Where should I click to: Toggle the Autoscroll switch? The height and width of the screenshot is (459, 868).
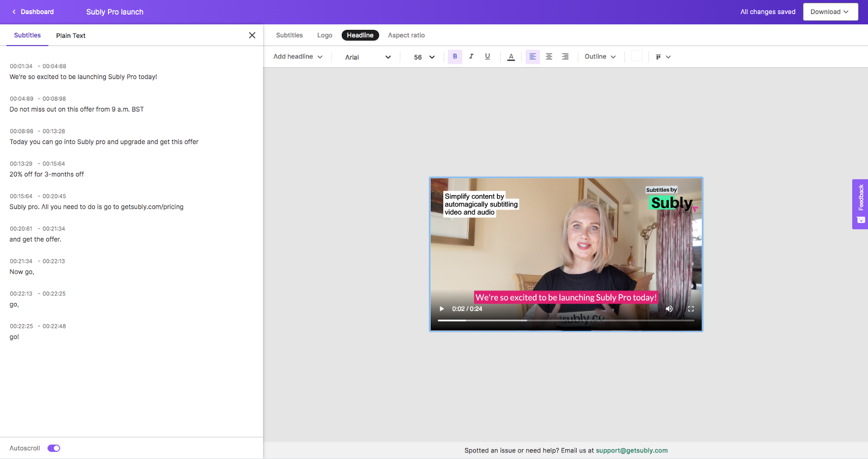(x=54, y=448)
